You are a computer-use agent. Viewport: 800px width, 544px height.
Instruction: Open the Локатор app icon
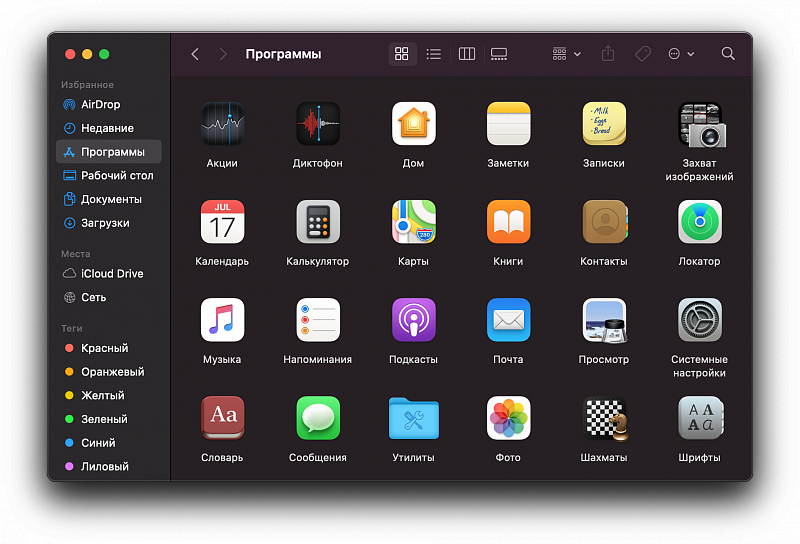(x=700, y=222)
